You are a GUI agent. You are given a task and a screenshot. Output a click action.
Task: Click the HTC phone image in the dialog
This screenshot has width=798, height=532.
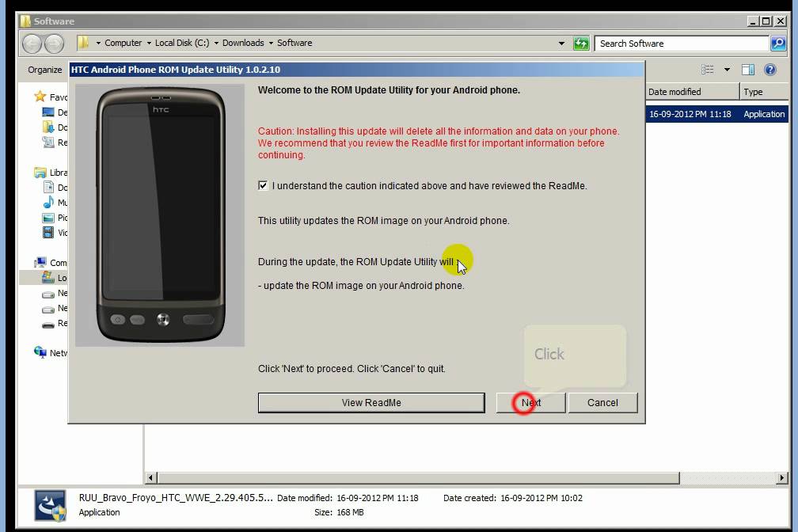tap(160, 215)
